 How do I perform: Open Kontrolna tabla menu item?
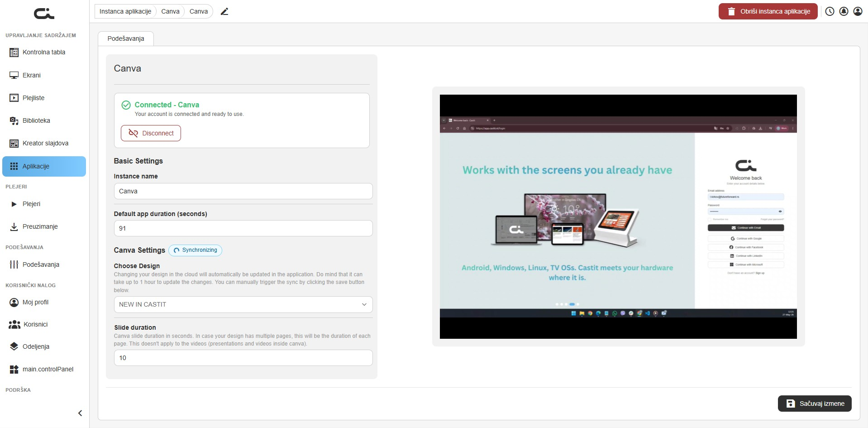point(44,53)
